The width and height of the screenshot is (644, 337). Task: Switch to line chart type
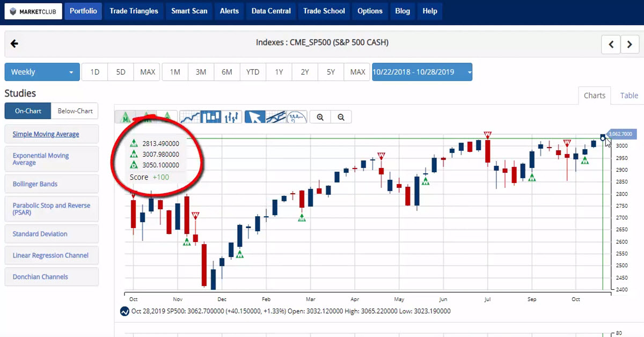click(189, 116)
